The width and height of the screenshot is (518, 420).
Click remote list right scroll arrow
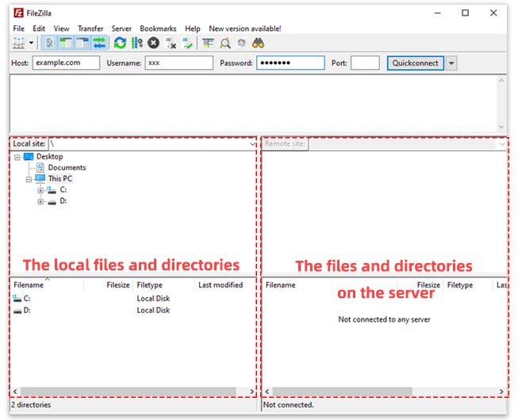(501, 391)
